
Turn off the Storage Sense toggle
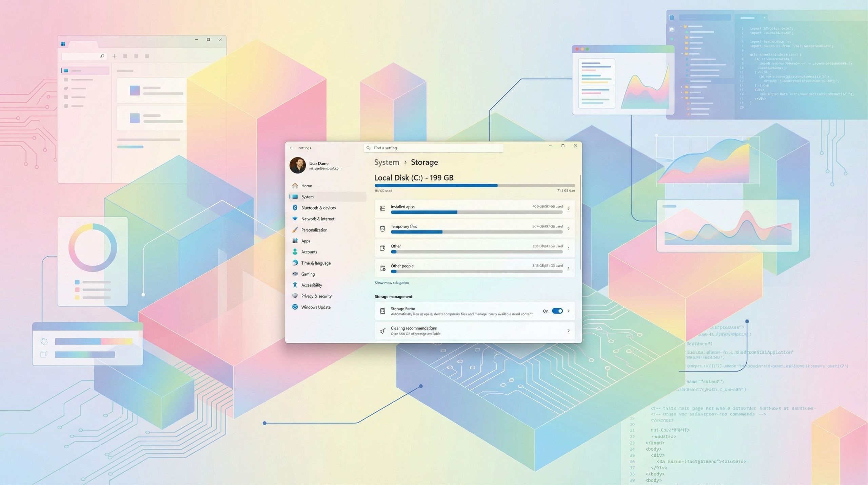[x=557, y=311]
